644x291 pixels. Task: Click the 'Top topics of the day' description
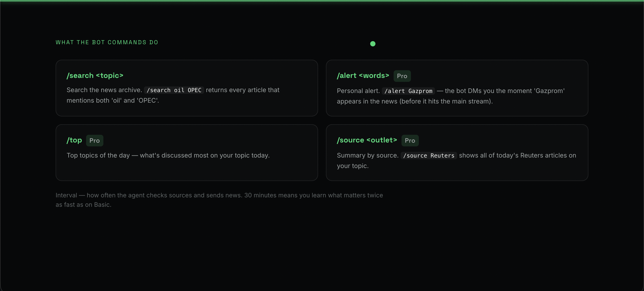click(x=168, y=155)
